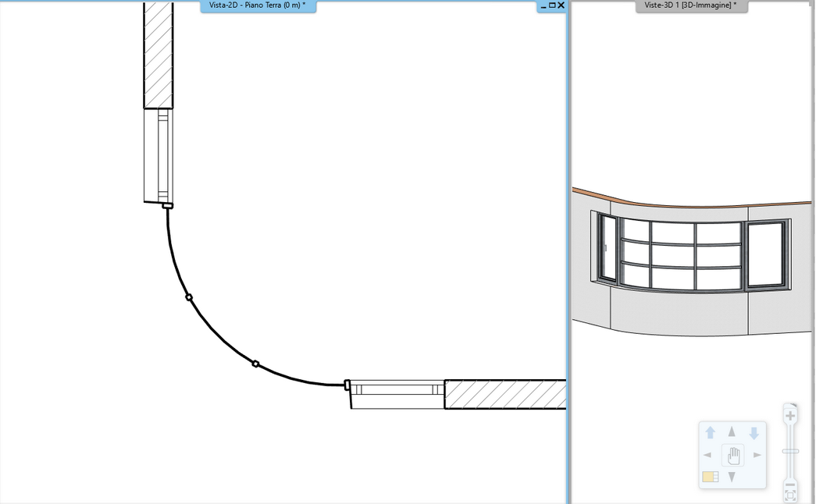
Task: Click the upper mullion marker on the arc
Action: click(x=189, y=297)
